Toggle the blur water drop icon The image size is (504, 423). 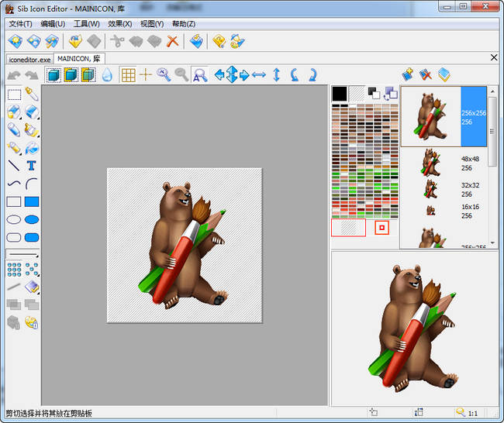[x=107, y=75]
